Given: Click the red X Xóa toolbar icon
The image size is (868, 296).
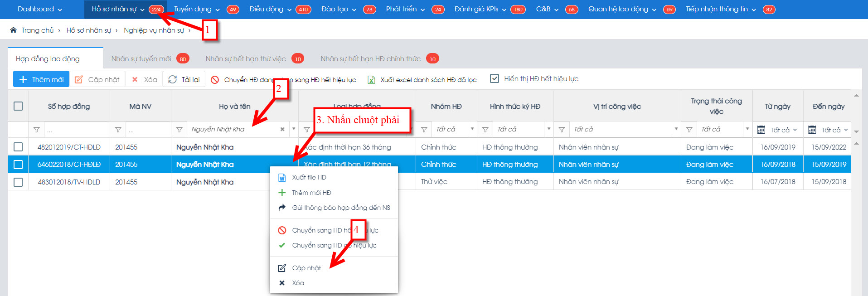Looking at the screenshot, I should 135,79.
